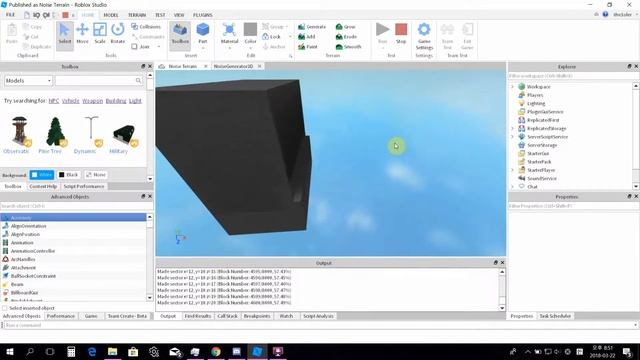This screenshot has height=360, width=640.
Task: Expand the StarterPlayer node
Action: pos(513,170)
